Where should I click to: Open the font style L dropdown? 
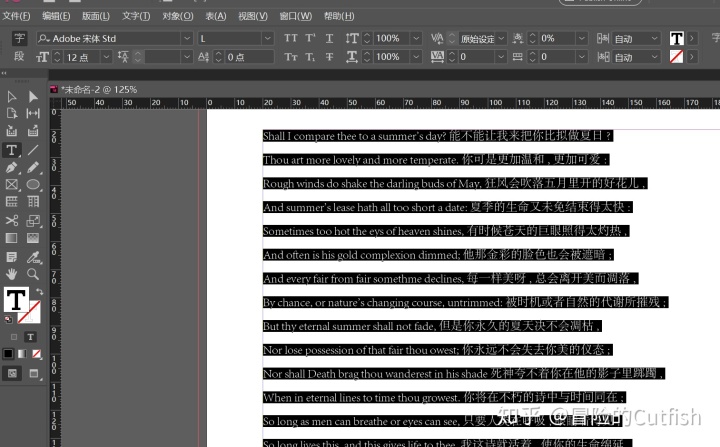[268, 38]
